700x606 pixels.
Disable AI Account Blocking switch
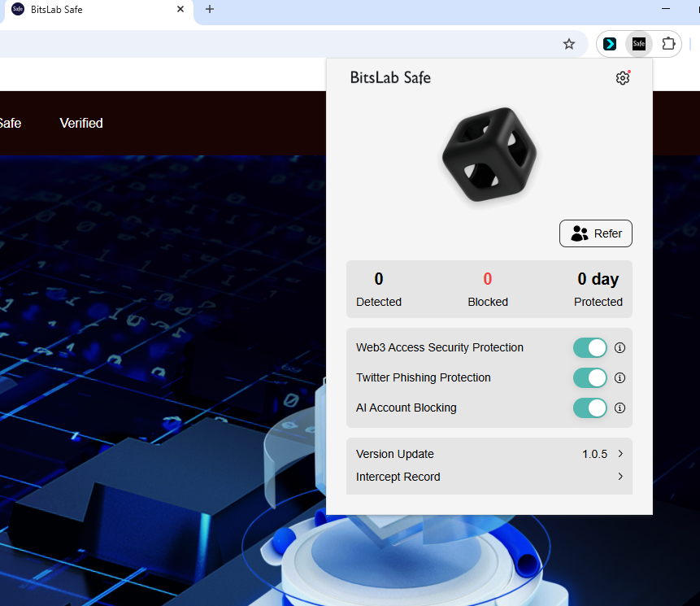pos(589,408)
